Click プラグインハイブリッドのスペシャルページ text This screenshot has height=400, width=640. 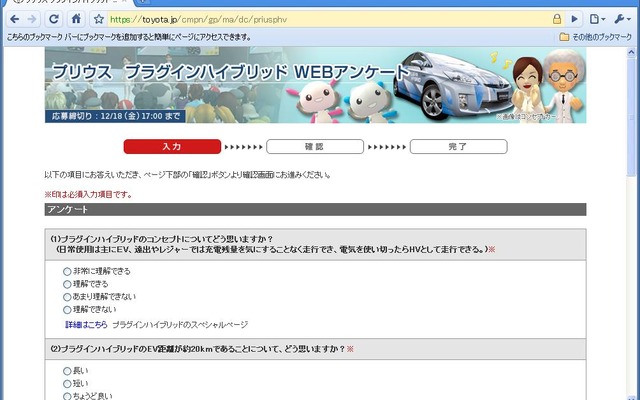tap(180, 325)
